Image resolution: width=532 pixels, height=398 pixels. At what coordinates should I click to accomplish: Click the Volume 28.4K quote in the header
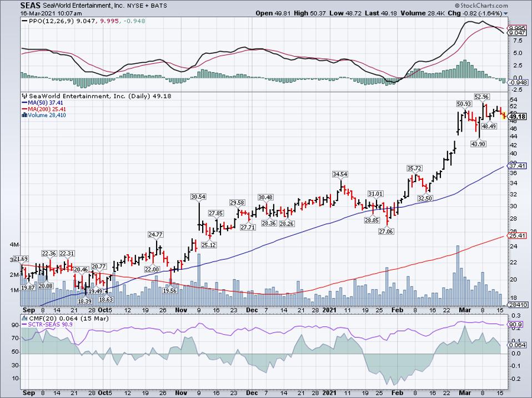(x=423, y=13)
